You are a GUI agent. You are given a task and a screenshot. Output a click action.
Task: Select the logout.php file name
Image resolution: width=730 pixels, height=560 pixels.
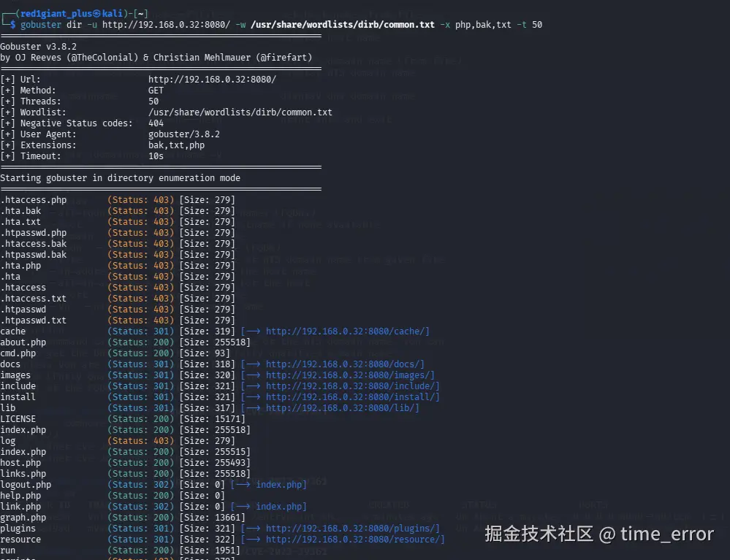[26, 485]
